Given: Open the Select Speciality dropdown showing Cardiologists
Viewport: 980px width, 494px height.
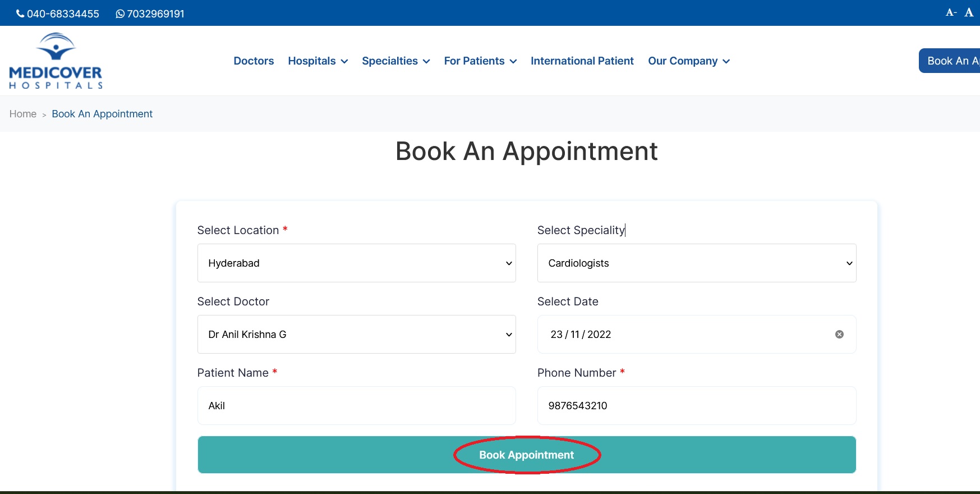Looking at the screenshot, I should tap(696, 263).
